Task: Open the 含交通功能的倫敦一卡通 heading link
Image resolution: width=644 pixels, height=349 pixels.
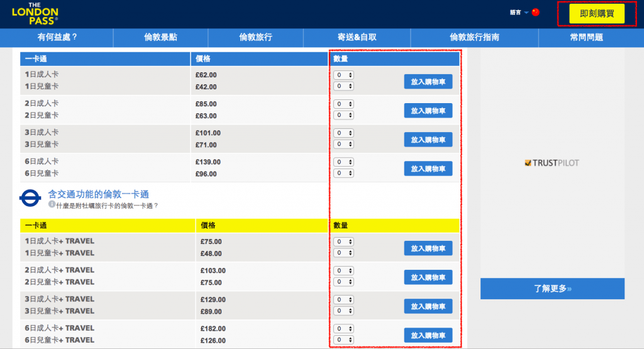Action: [99, 194]
